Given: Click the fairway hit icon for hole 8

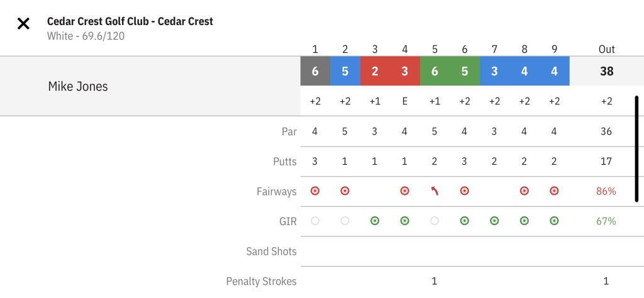Looking at the screenshot, I should coord(525,191).
